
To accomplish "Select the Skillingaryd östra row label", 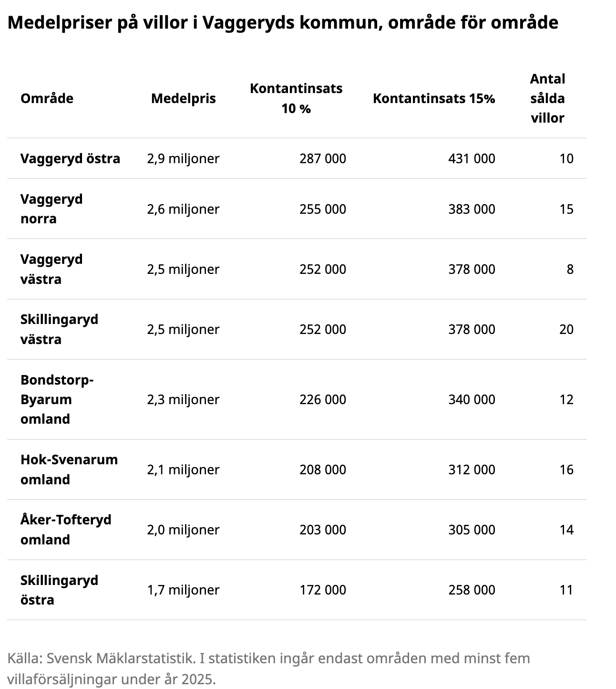I will pos(59,590).
